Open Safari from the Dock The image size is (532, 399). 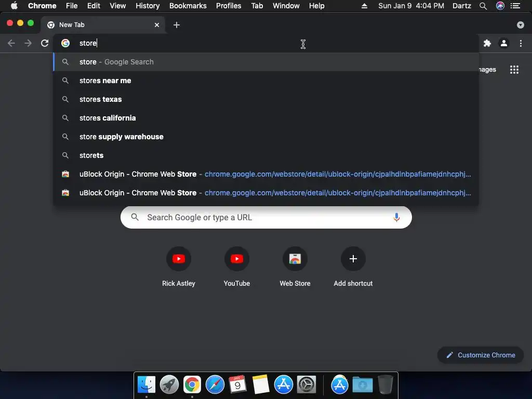point(215,385)
